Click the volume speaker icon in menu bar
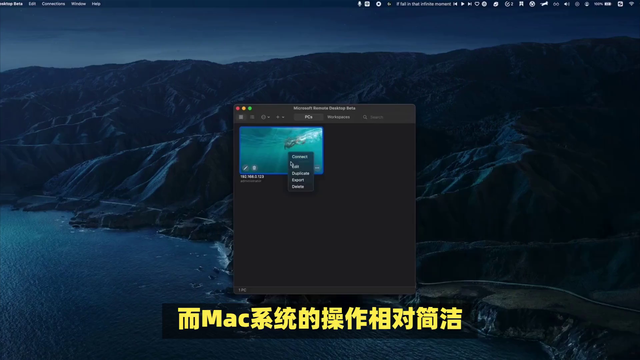 click(x=567, y=4)
